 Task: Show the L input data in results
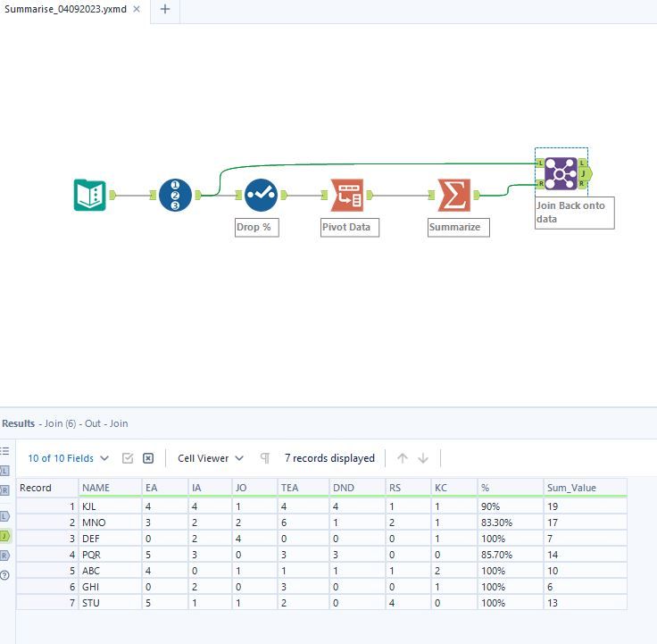coord(4,471)
